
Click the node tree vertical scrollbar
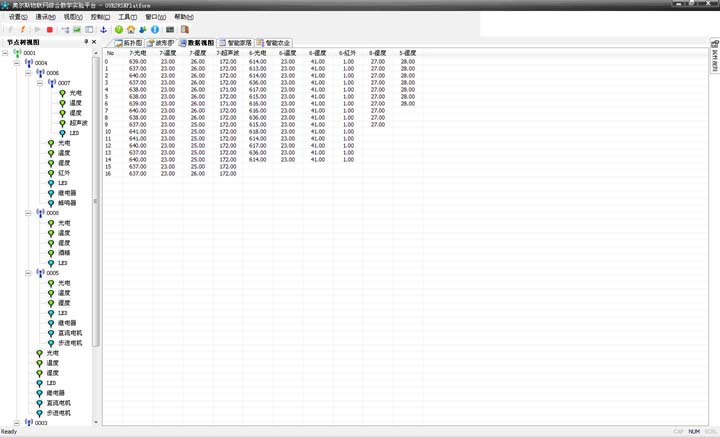coord(97,200)
